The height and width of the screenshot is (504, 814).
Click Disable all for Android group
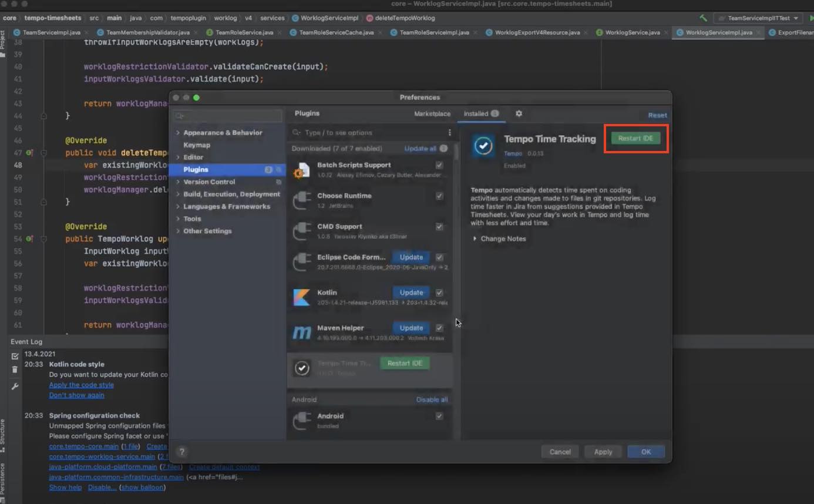[x=432, y=400]
